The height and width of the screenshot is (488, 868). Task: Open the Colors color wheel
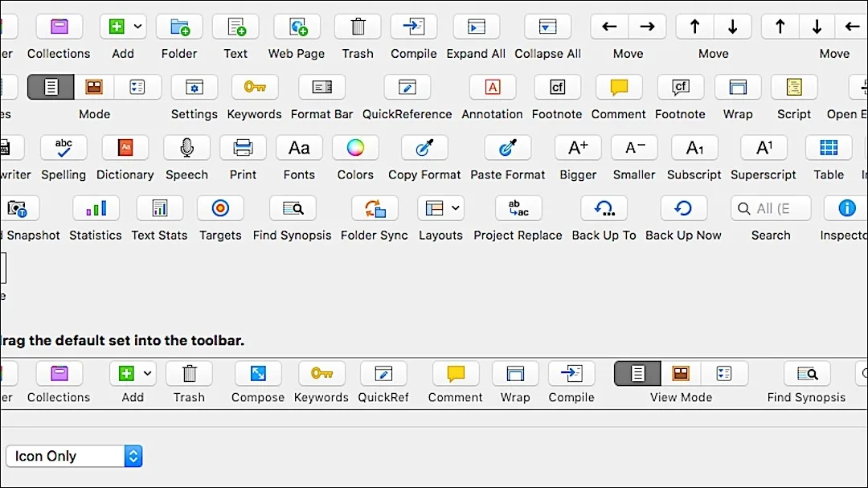coord(355,147)
